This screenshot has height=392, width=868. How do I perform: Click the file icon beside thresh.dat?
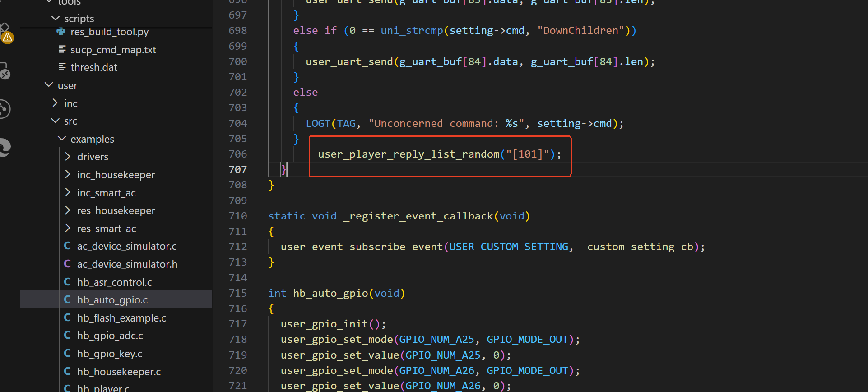coord(62,67)
